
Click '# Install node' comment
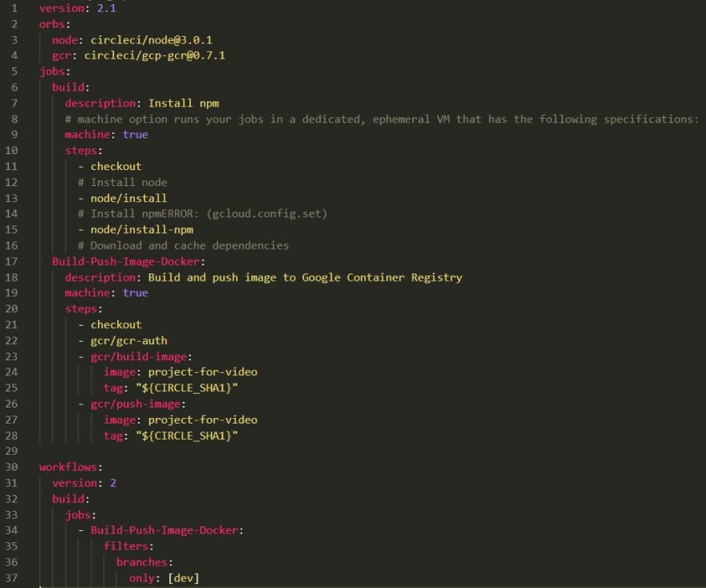pyautogui.click(x=123, y=182)
